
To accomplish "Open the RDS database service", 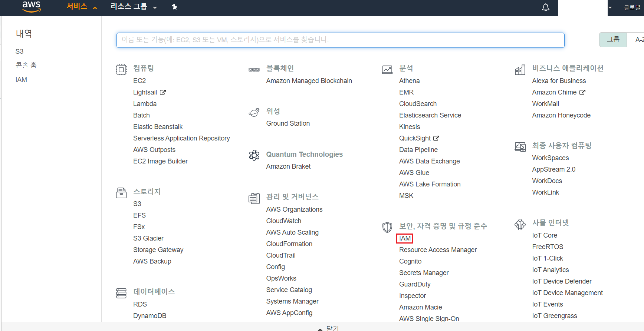I will [140, 304].
